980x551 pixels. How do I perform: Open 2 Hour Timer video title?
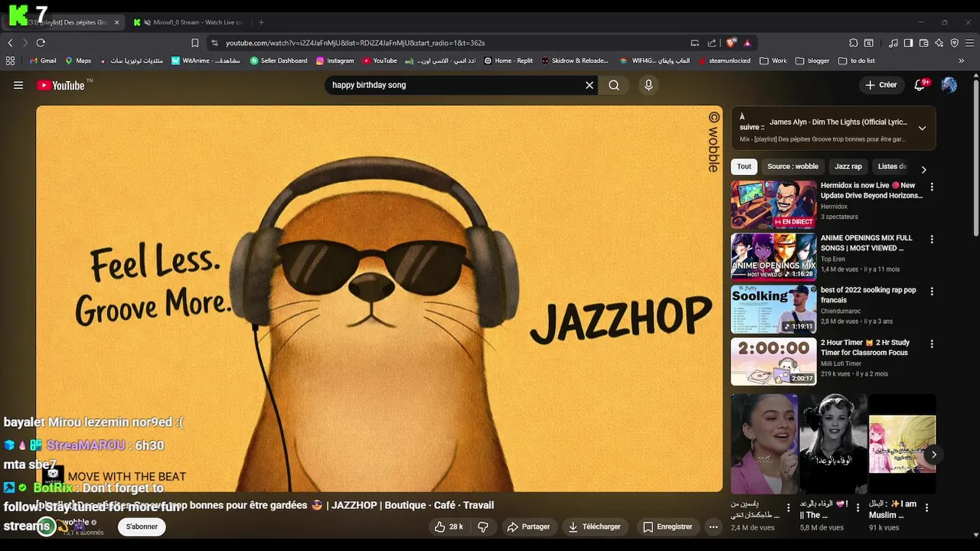tap(865, 347)
